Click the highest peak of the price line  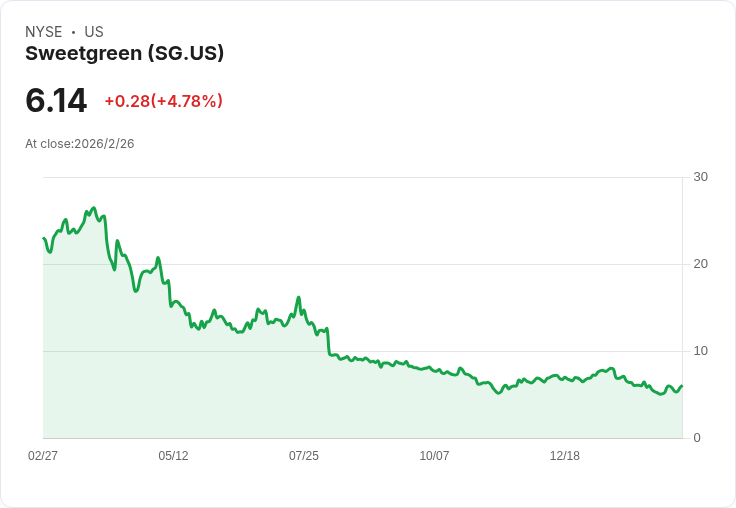pyautogui.click(x=93, y=209)
